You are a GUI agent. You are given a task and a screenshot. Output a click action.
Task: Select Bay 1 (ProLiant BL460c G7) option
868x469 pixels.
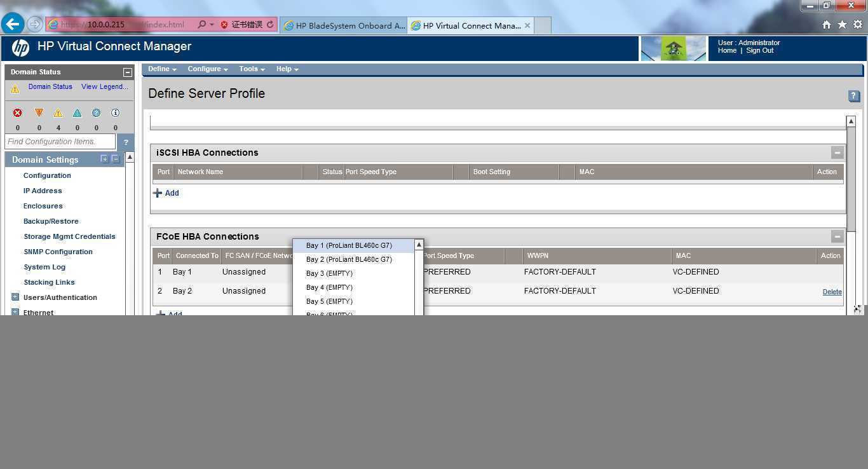[353, 245]
